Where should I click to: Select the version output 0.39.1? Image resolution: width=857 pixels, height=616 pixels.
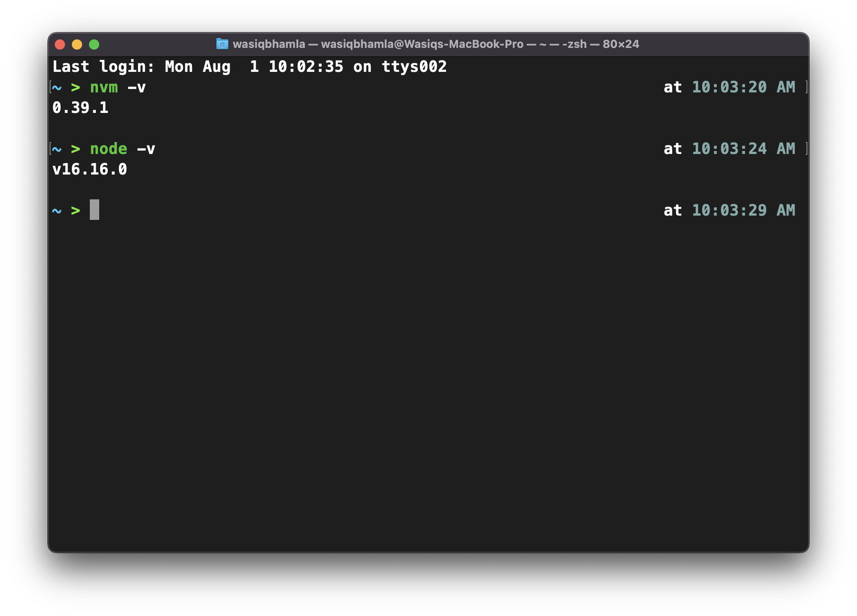pyautogui.click(x=80, y=108)
